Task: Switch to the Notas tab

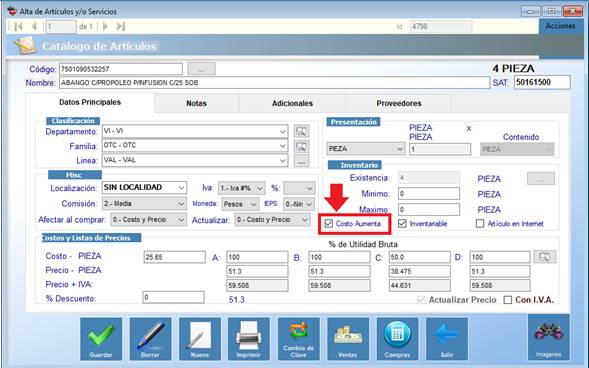Action: click(x=196, y=103)
